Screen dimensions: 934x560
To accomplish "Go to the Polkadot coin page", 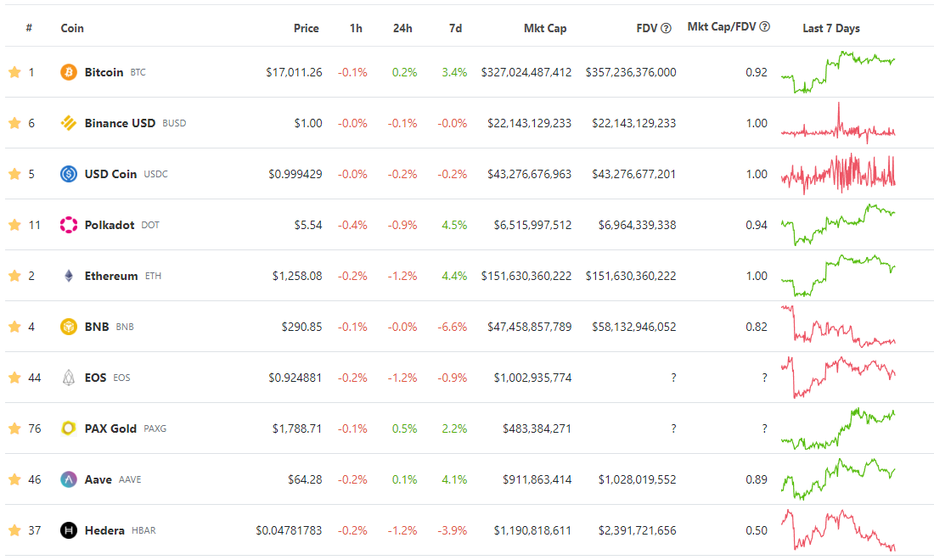I will [x=110, y=225].
